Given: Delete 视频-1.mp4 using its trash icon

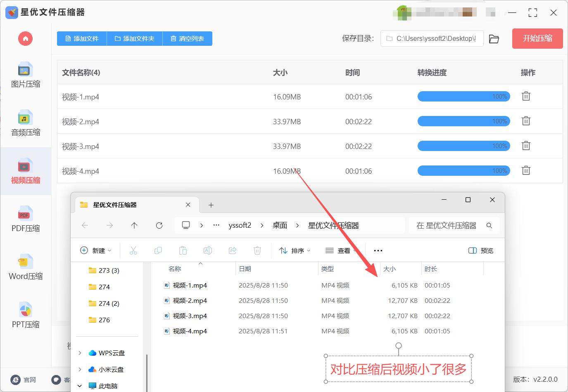Looking at the screenshot, I should coord(525,96).
